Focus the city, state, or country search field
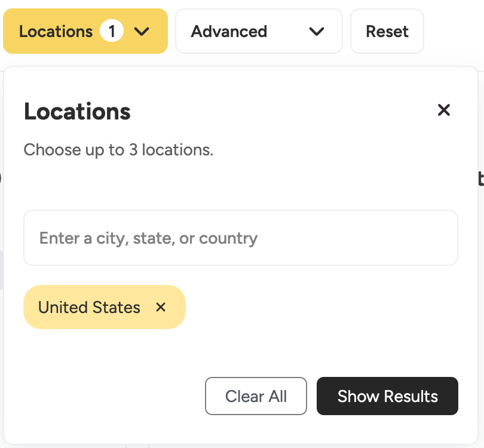Viewport: 484px width, 448px height. coord(241,238)
